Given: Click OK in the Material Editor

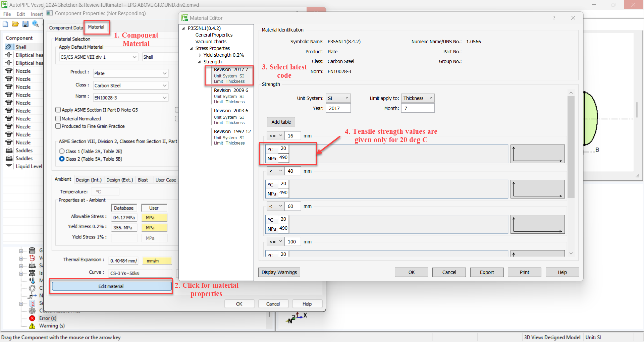Looking at the screenshot, I should [411, 272].
